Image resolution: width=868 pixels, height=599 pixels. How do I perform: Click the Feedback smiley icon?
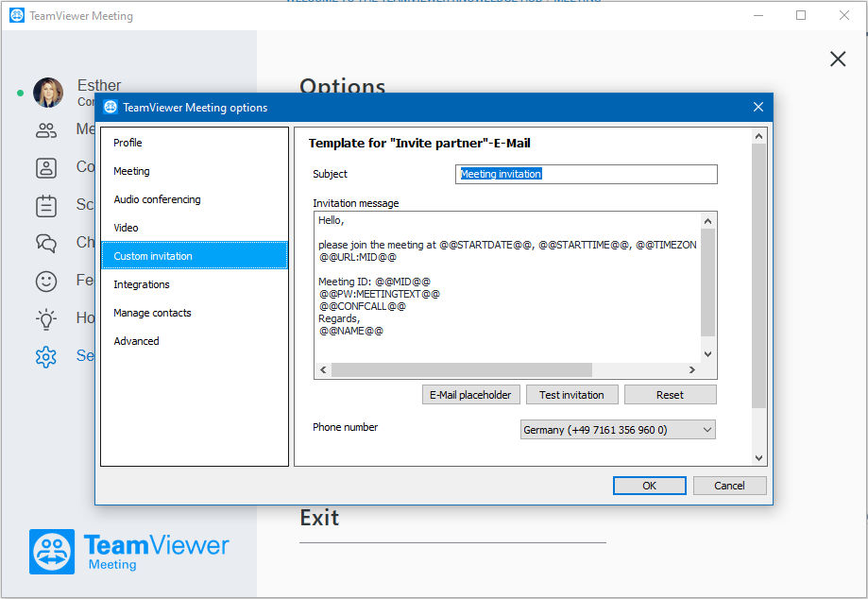(x=46, y=282)
